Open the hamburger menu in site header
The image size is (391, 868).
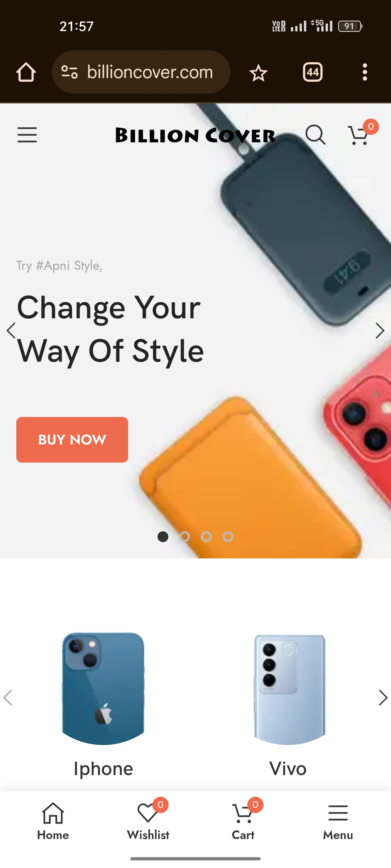27,135
